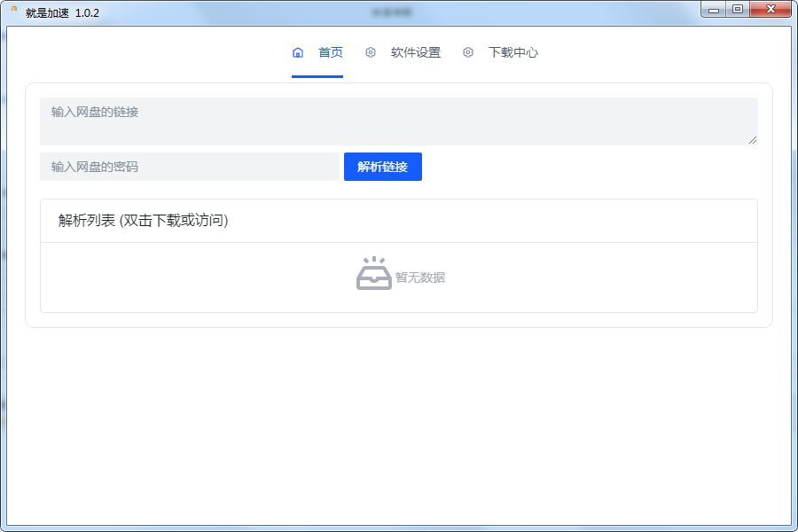Switch to the 首页 tab label

(x=331, y=52)
